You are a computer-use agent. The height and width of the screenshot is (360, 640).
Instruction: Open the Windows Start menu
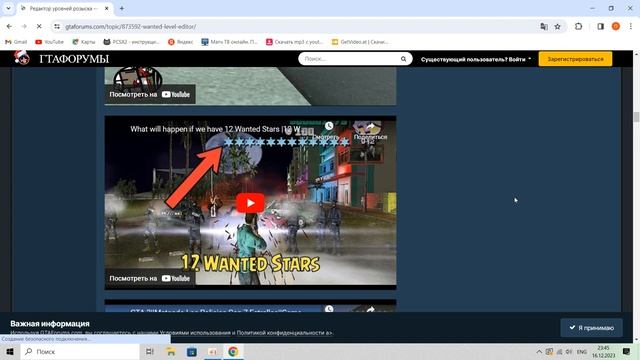coord(10,351)
